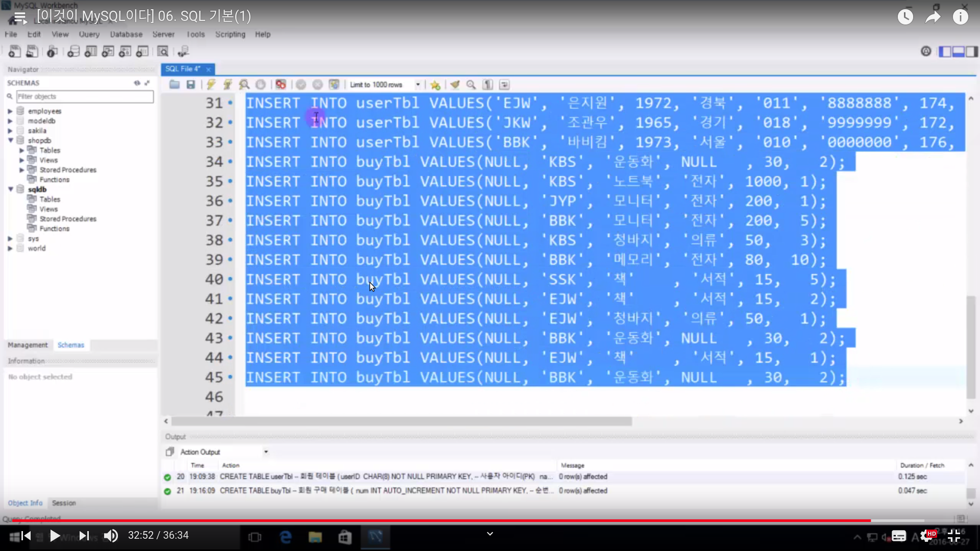Select Tables under sqldb
Image resolution: width=980 pixels, height=551 pixels.
[x=50, y=199]
